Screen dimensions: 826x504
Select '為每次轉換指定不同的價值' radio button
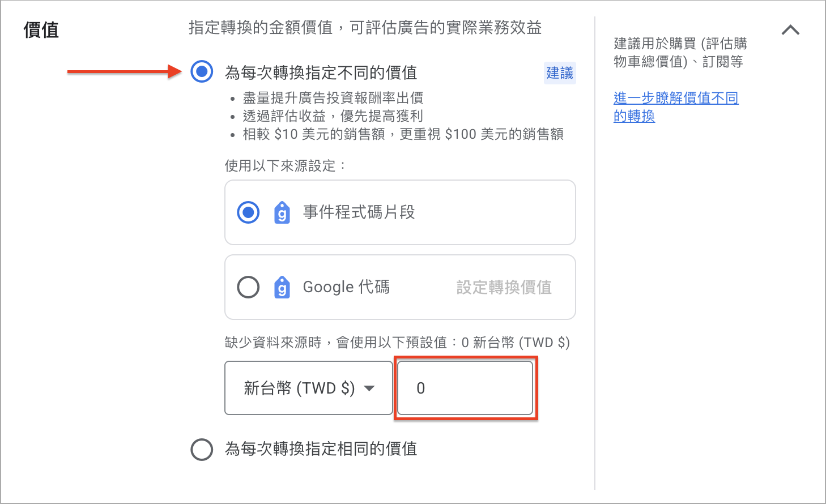[202, 71]
